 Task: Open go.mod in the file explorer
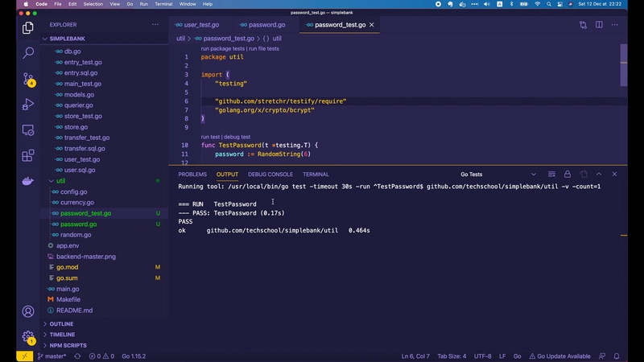pyautogui.click(x=67, y=267)
